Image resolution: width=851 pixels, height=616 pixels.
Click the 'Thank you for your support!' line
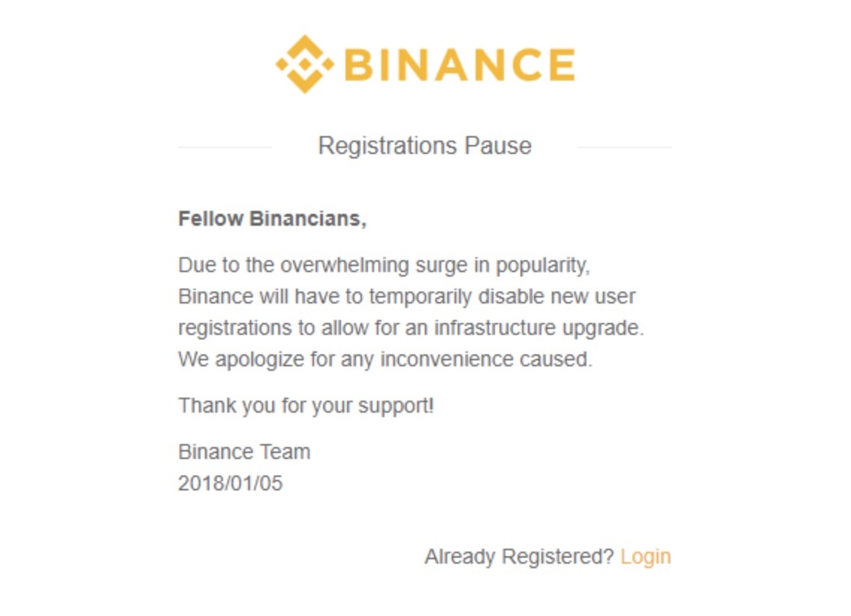point(306,406)
